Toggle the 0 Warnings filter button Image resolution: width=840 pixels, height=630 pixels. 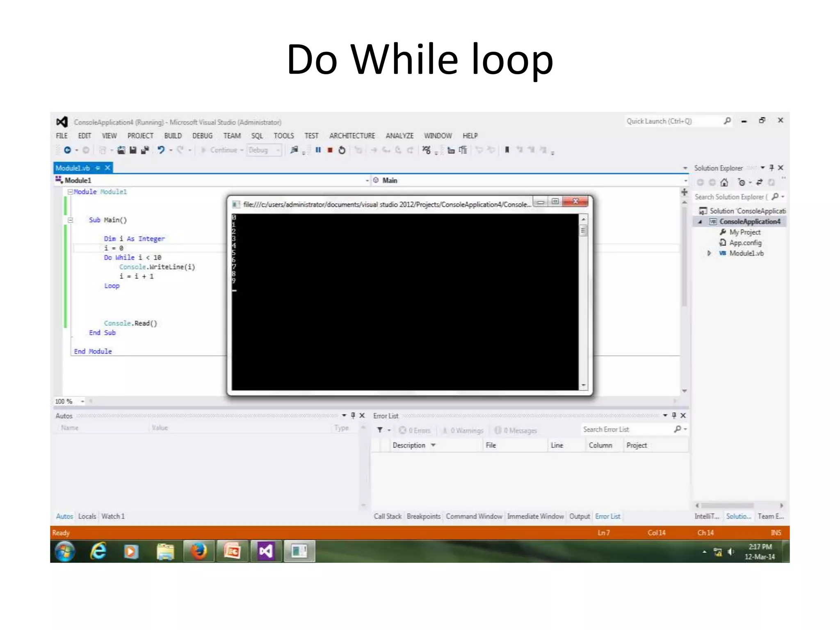(463, 430)
